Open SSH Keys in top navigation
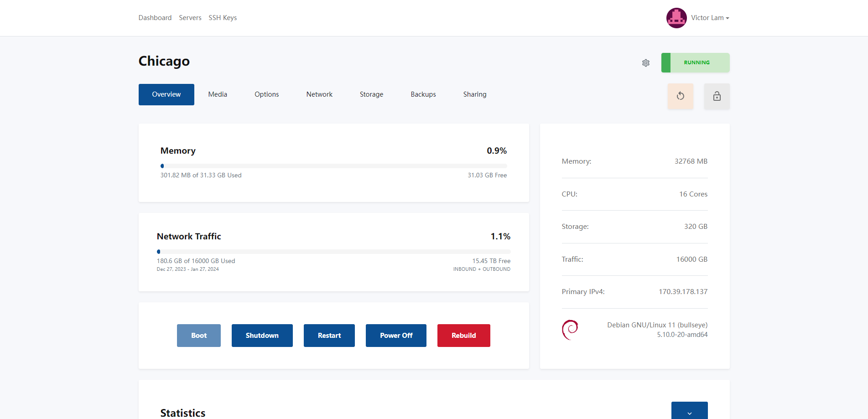The width and height of the screenshot is (868, 419). 223,18
